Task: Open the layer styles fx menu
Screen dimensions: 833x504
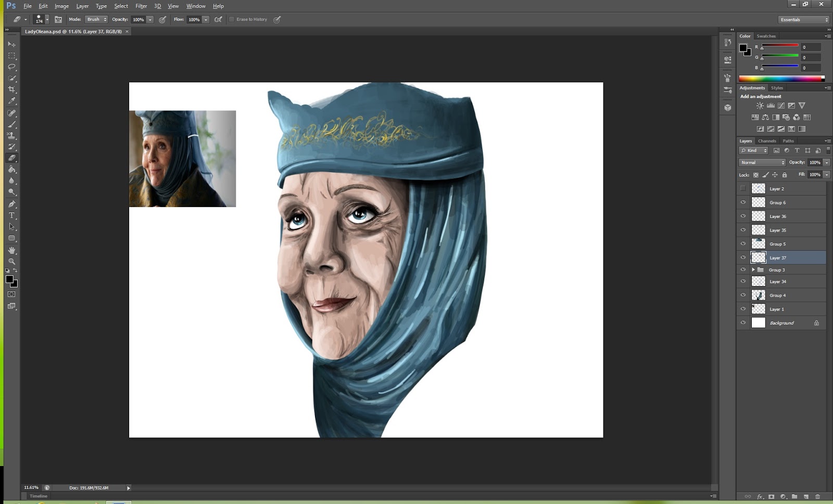Action: (x=760, y=497)
